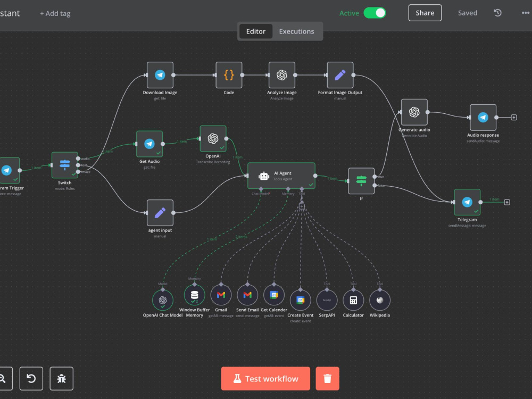Open the Code node
This screenshot has width=532, height=399.
pos(229,75)
